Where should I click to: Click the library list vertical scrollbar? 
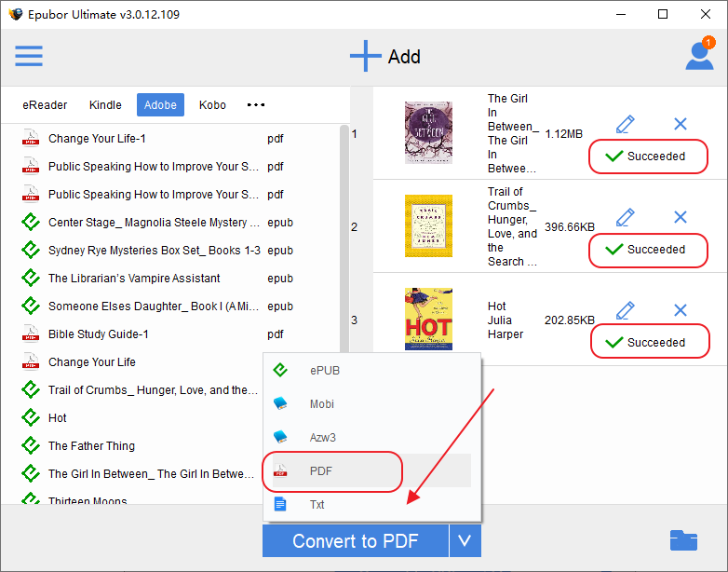tap(344, 233)
